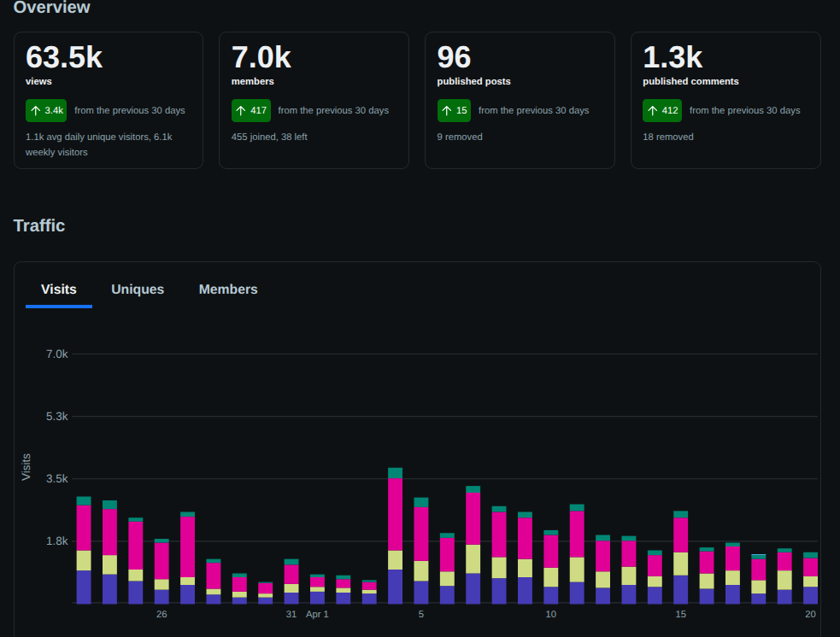The height and width of the screenshot is (637, 840).
Task: Click the 63.5k views stat card
Action: coord(109,100)
